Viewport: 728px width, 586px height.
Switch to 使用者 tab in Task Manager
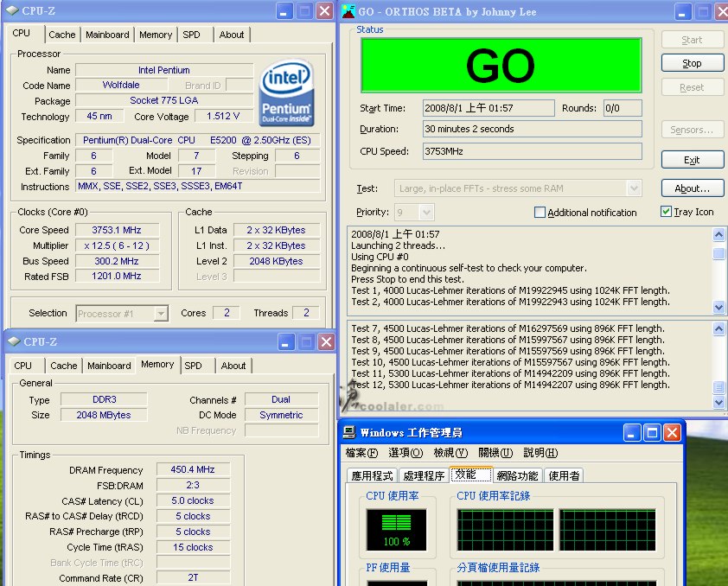click(x=564, y=475)
